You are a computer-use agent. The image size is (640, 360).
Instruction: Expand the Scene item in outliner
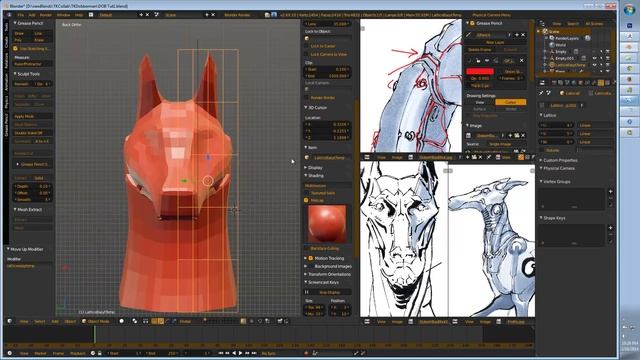pyautogui.click(x=539, y=31)
